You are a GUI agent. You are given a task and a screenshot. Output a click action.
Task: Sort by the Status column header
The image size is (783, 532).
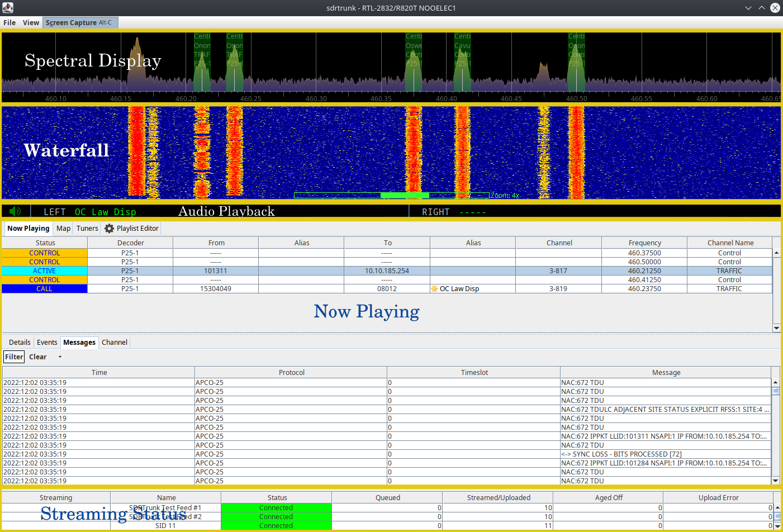tap(45, 243)
